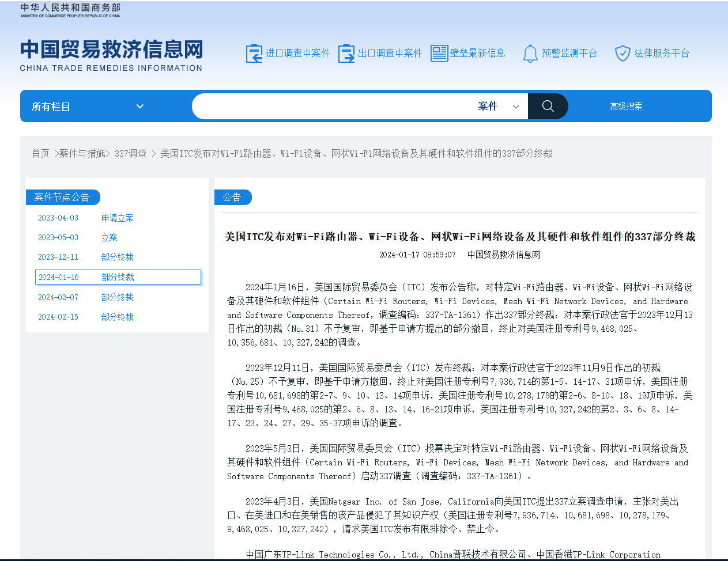The width and height of the screenshot is (728, 561).
Task: Click the source label 中国贸易救济信息网 under headline
Action: click(x=504, y=255)
